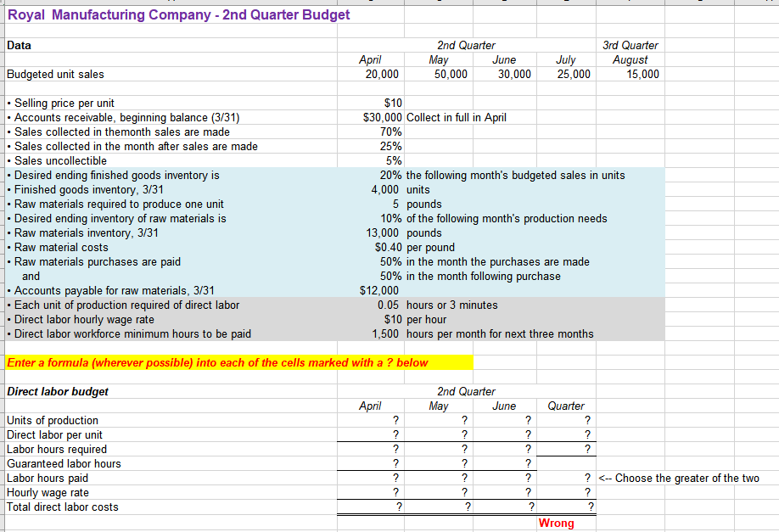Select June budgeted unit sales 30,000
Screen dimensions: 779x532
(x=514, y=74)
